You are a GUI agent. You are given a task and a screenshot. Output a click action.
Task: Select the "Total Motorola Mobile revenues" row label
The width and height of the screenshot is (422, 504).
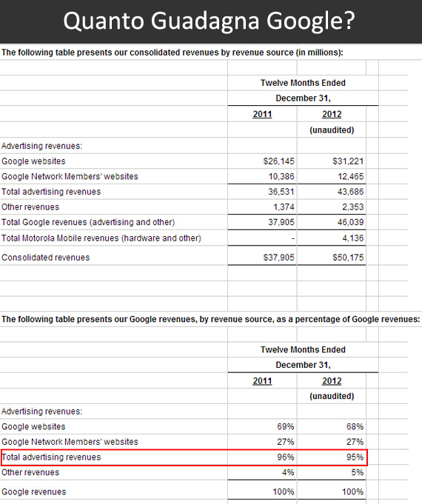coord(101,238)
